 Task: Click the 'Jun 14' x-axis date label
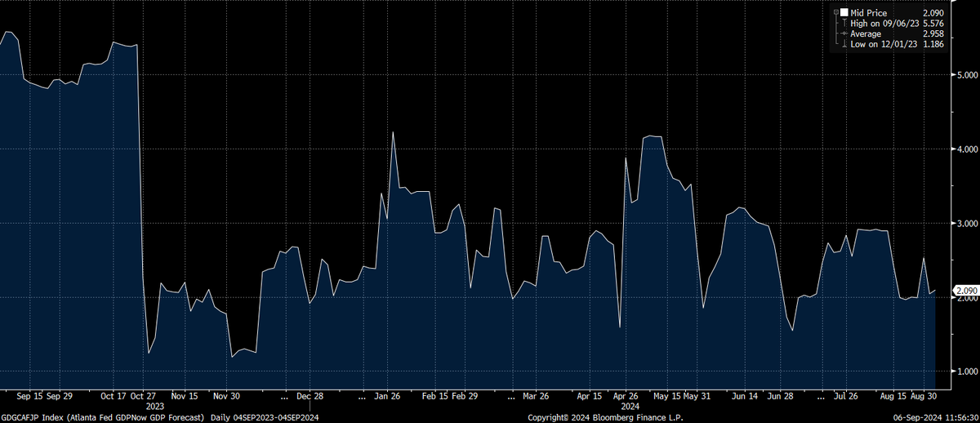tap(746, 395)
